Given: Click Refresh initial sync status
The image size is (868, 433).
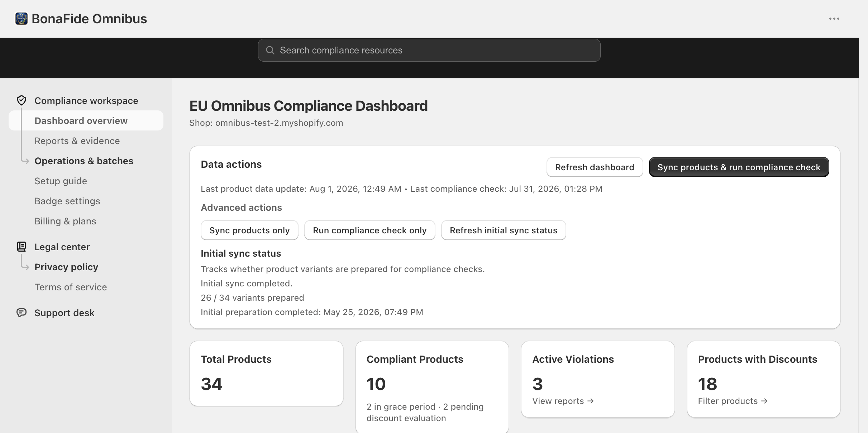Looking at the screenshot, I should click(504, 230).
